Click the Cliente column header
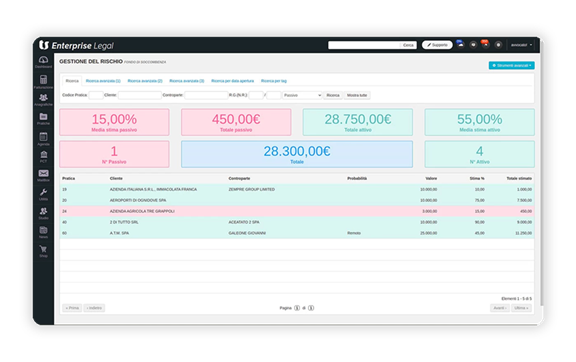 point(116,178)
